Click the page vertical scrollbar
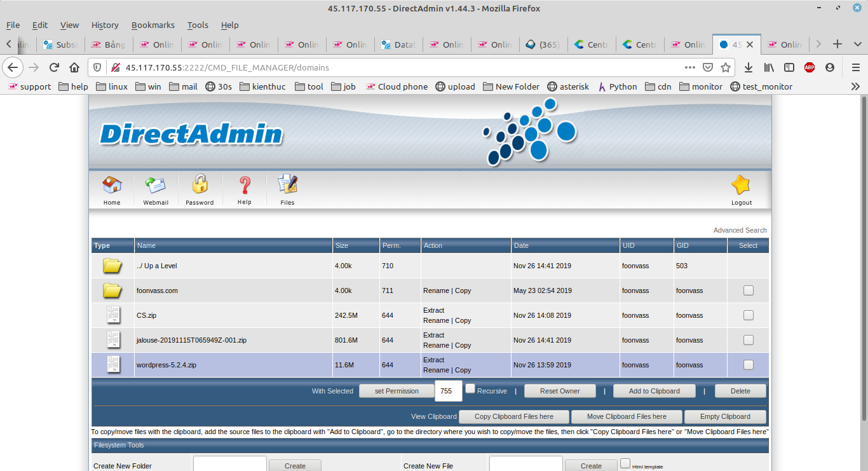The image size is (868, 471). pos(863,257)
